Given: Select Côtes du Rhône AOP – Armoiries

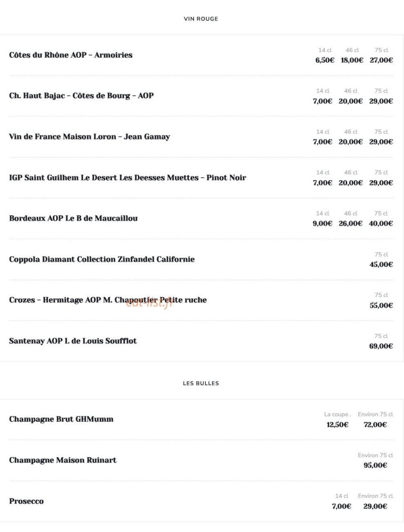Looking at the screenshot, I should point(71,55).
